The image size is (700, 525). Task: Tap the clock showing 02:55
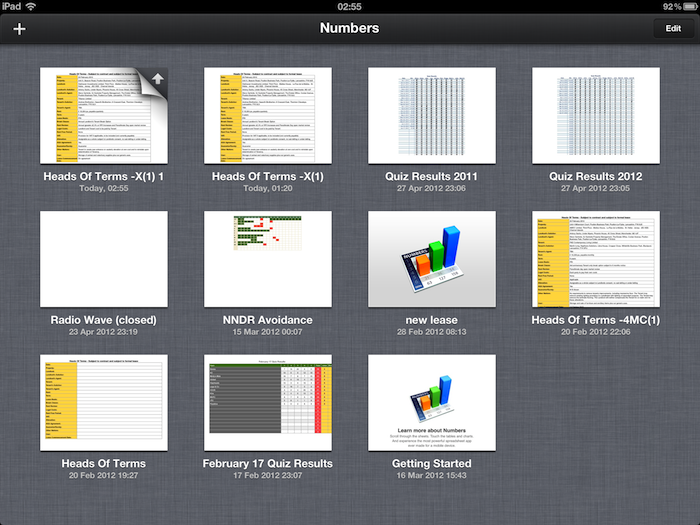(x=349, y=6)
